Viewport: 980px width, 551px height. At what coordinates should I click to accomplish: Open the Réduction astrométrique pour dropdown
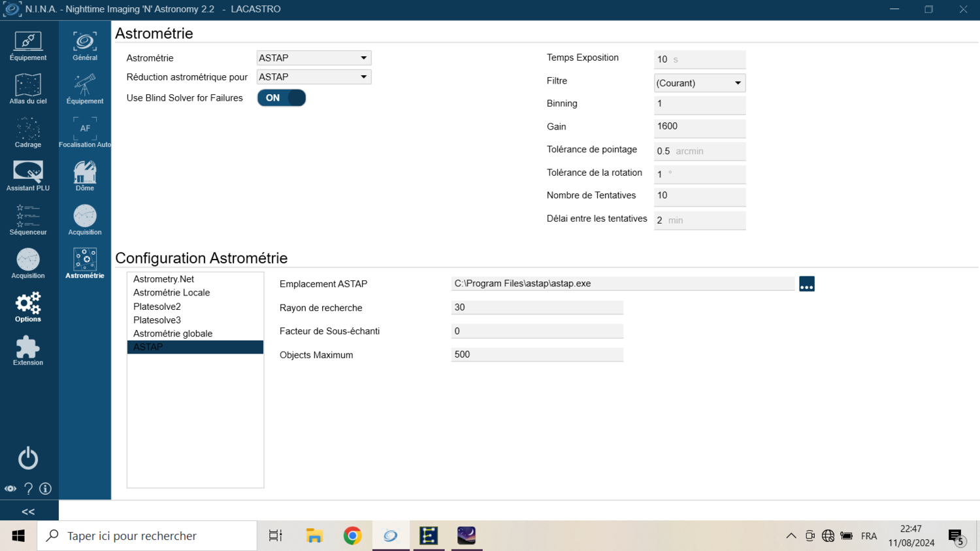pyautogui.click(x=314, y=77)
